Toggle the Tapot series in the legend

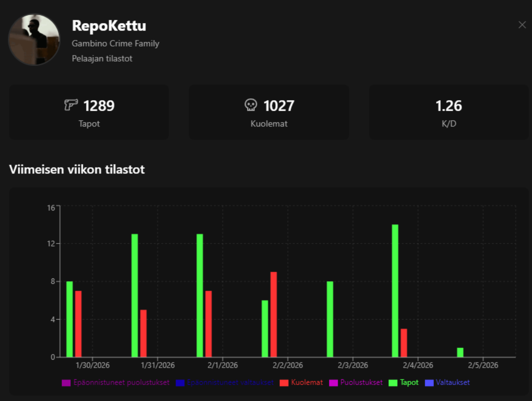(407, 382)
